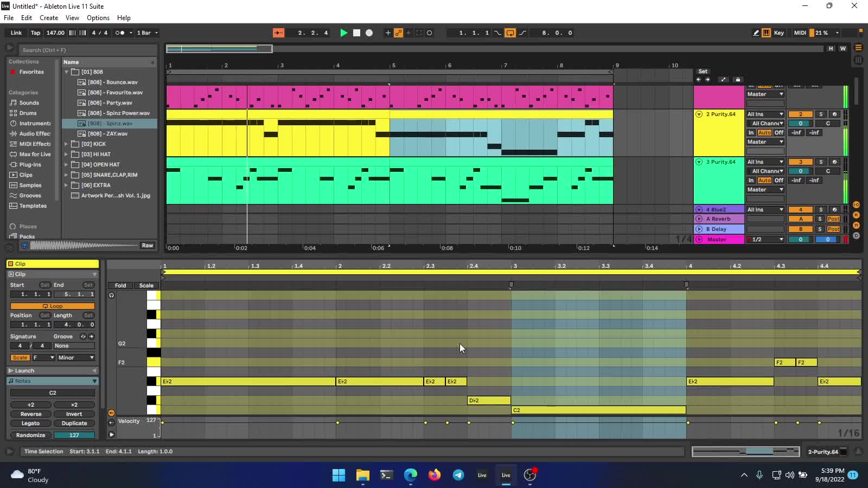This screenshot has height=488, width=868.
Task: Adjust track 2 volume slider showing 0
Action: coord(800,123)
